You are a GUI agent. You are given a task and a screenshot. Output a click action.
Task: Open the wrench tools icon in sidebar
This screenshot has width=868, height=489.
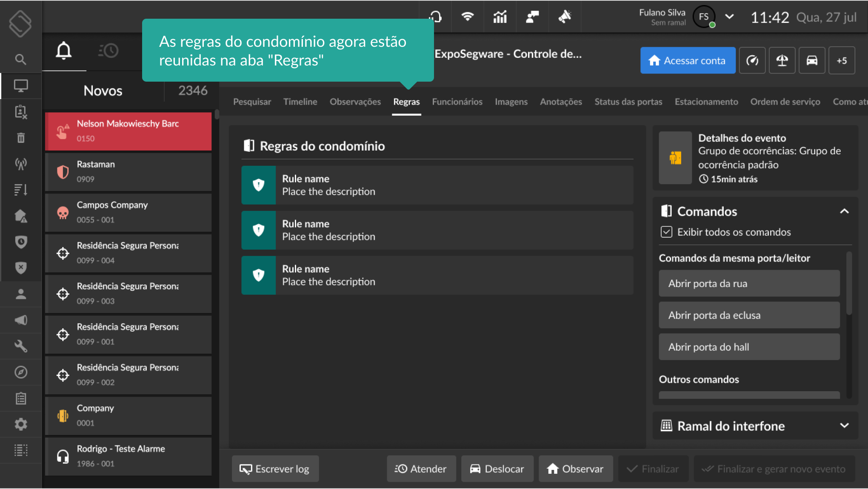click(20, 346)
